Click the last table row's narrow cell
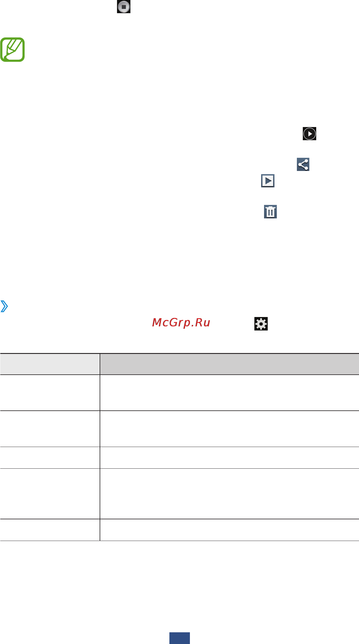359x644 pixels. coord(50,530)
